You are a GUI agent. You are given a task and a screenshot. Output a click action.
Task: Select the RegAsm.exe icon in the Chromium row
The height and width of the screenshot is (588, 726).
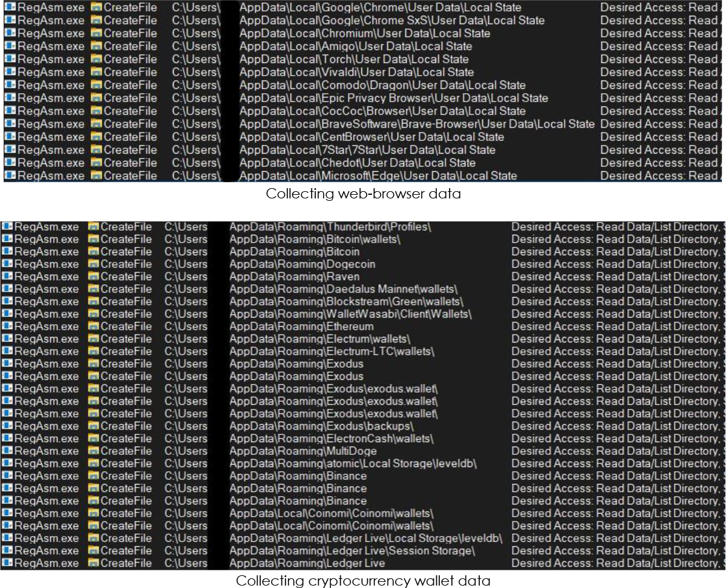10,33
